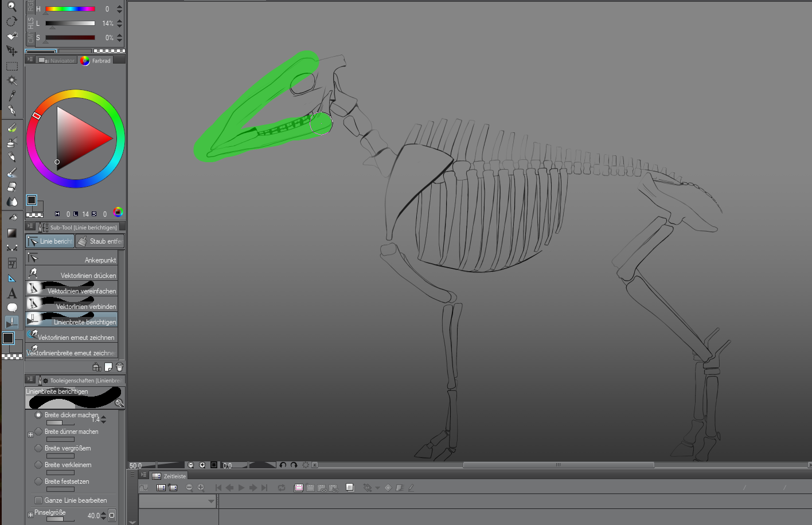Viewport: 812px width, 525px height.
Task: Select the 'Breite festsetzen' radio option
Action: click(x=38, y=481)
